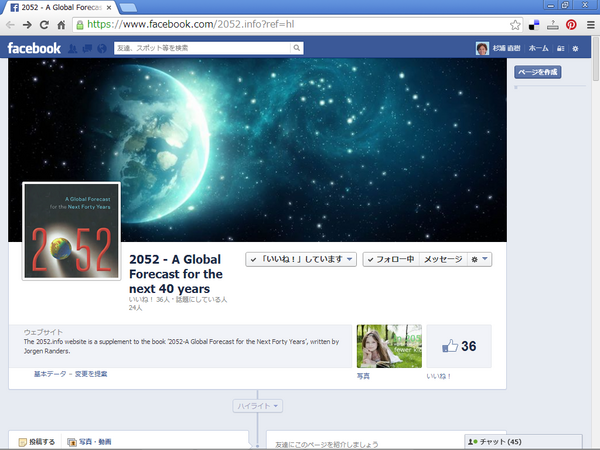Click the thumbs-up 36 likes box
Viewport: 600px width, 450px height.
coord(459,346)
